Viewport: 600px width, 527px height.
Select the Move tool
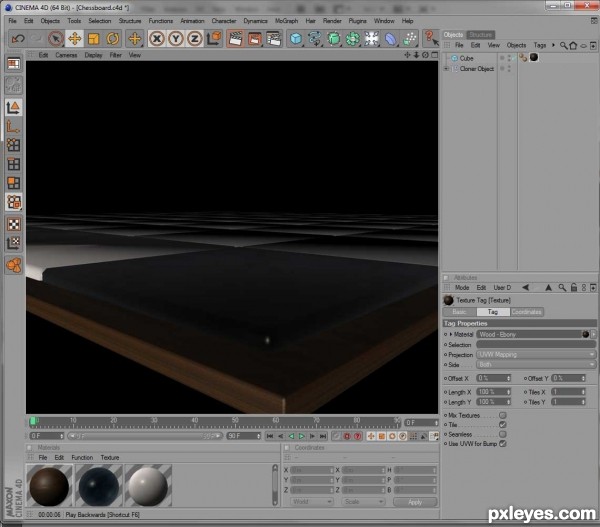pos(75,39)
